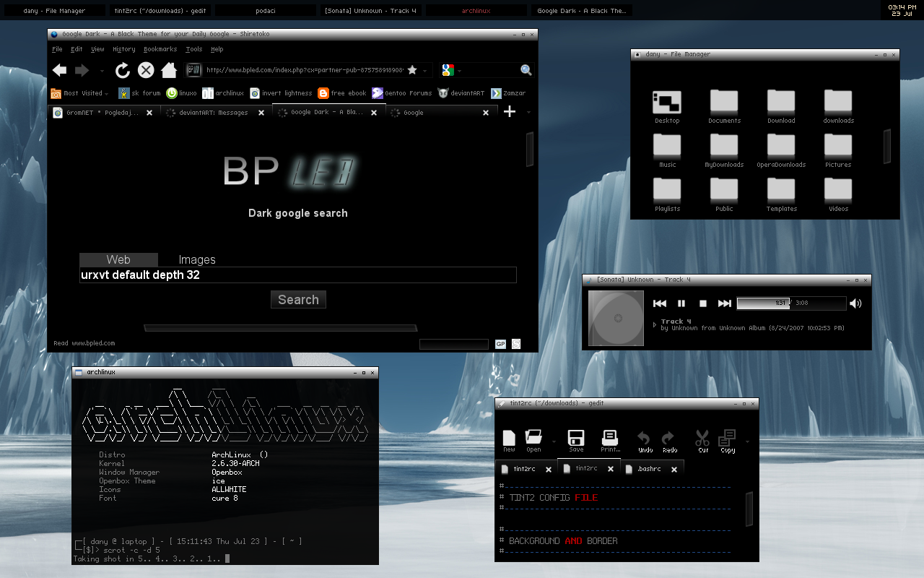Image resolution: width=924 pixels, height=578 pixels.
Task: Click Open file icon in gedit
Action: [x=533, y=441]
